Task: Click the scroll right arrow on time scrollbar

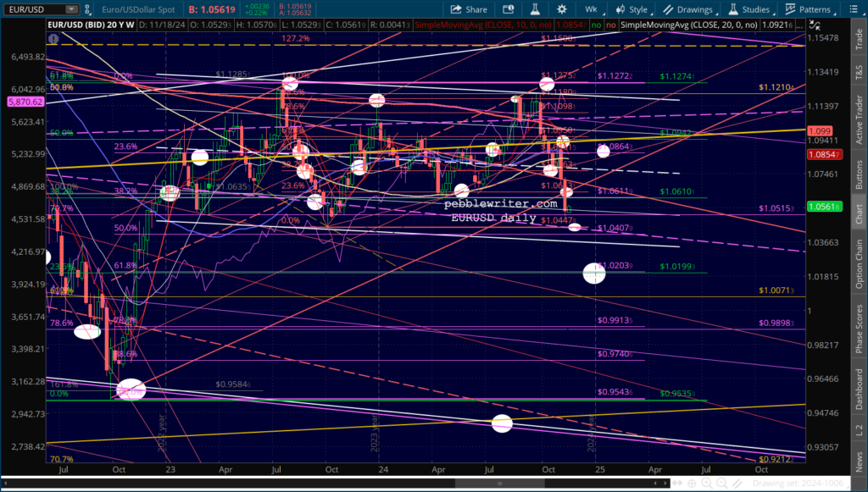Action: 665,484
